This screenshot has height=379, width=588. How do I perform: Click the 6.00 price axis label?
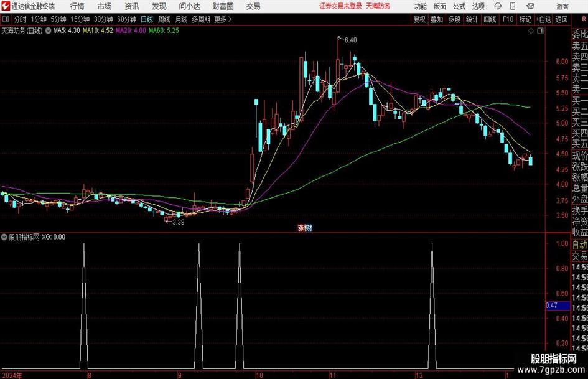[x=562, y=61]
